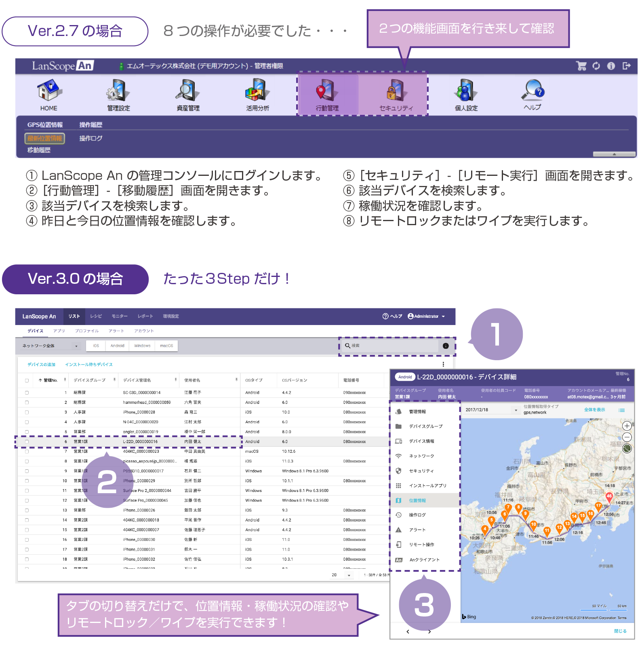Open インストールアプリ in device detail sidebar

pyautogui.click(x=426, y=486)
